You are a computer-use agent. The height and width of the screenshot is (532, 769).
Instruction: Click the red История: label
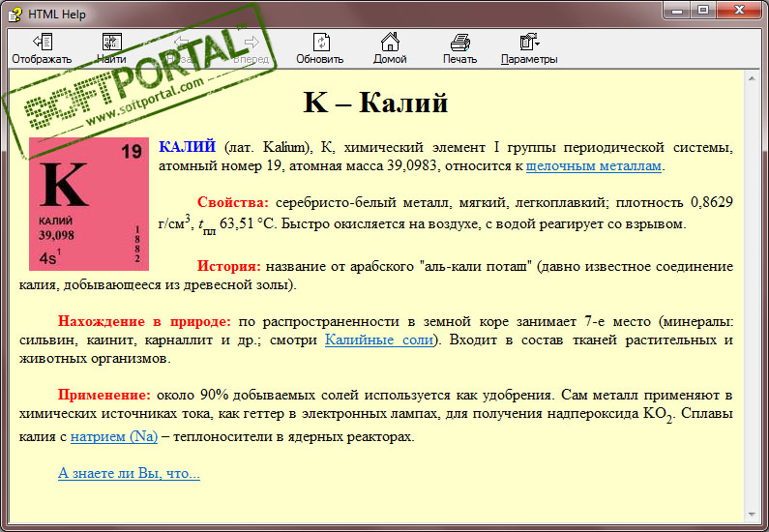[x=229, y=266]
